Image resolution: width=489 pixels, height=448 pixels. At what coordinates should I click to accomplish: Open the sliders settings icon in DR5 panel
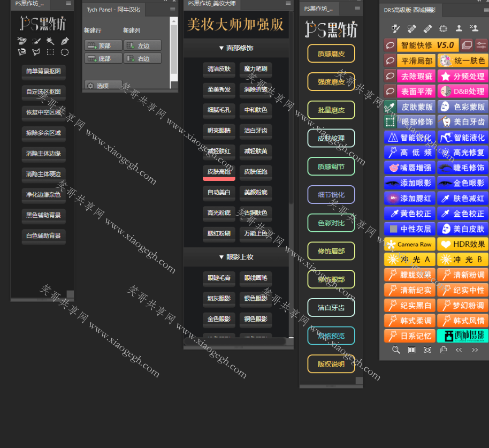482,45
